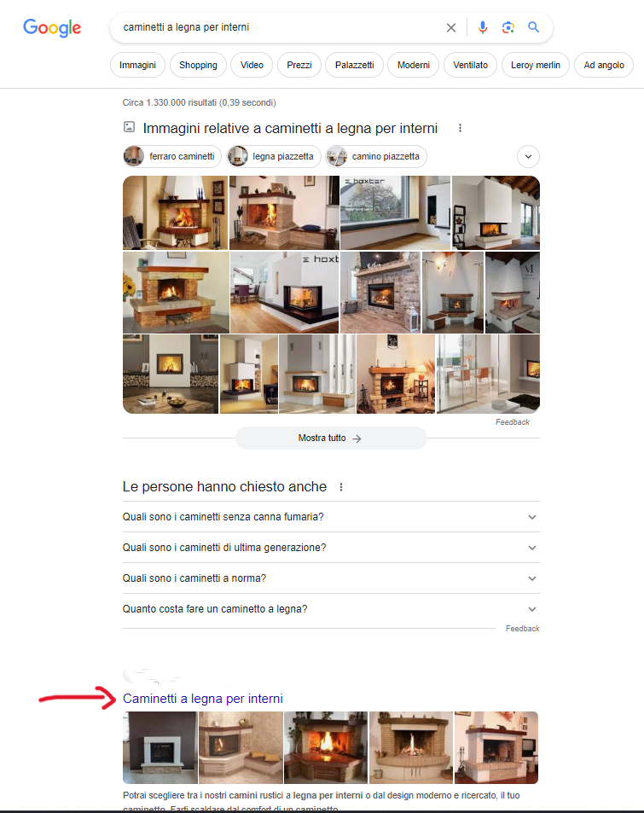Open the first fireplace thumbnail in image grid

[175, 212]
